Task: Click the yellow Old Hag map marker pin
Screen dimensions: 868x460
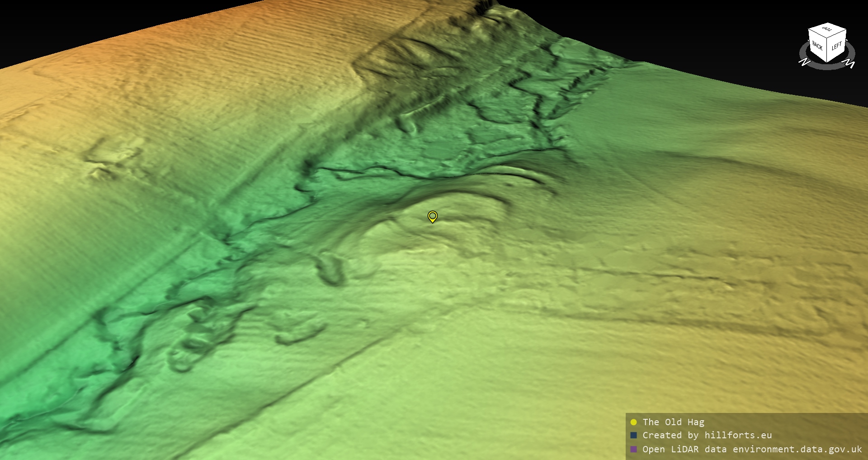Action: coord(433,216)
